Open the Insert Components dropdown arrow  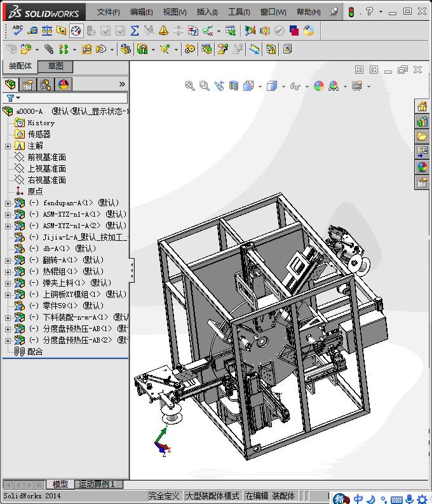click(x=37, y=50)
